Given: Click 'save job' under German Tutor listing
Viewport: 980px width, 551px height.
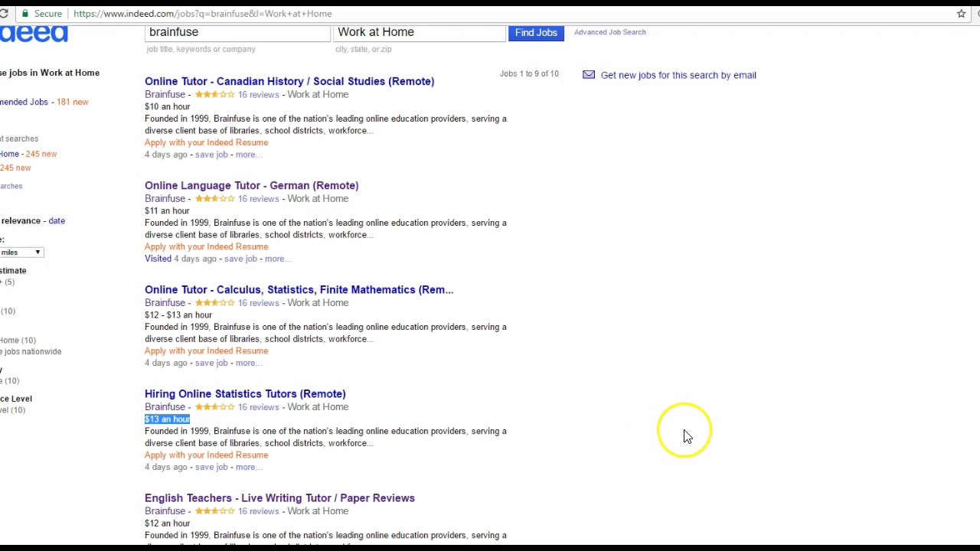Looking at the screenshot, I should tap(240, 259).
